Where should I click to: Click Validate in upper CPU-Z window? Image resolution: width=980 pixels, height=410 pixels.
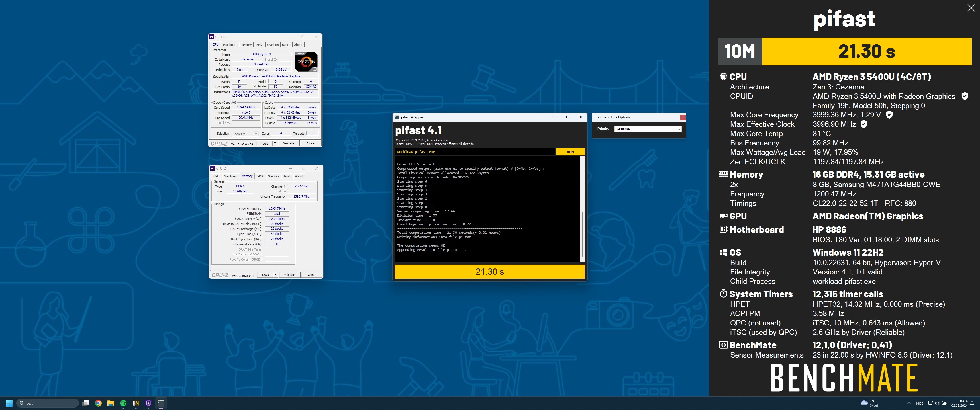[x=288, y=143]
